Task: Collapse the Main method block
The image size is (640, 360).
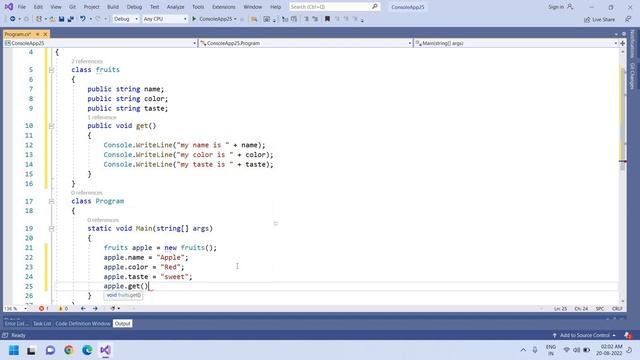Action: pyautogui.click(x=51, y=229)
